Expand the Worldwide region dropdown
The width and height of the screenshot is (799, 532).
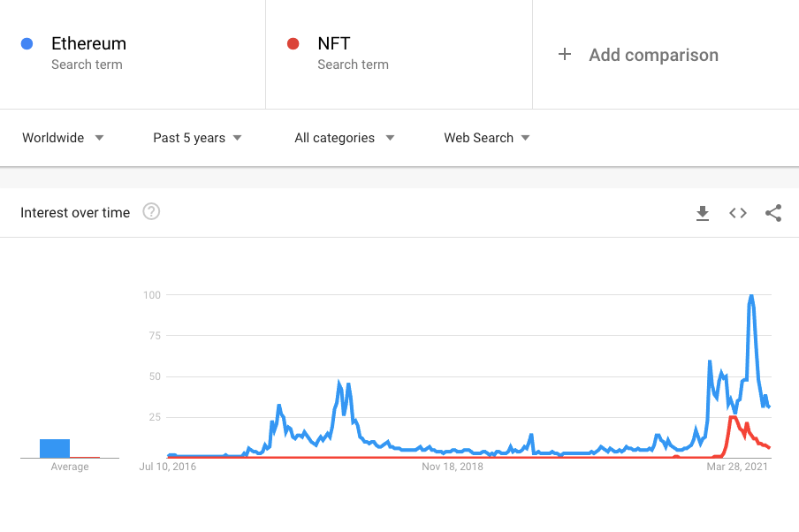pos(63,138)
